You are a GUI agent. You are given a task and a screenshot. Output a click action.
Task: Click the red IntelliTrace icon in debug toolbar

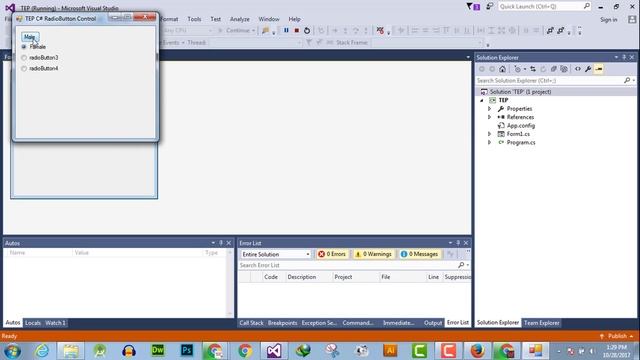tap(380, 30)
